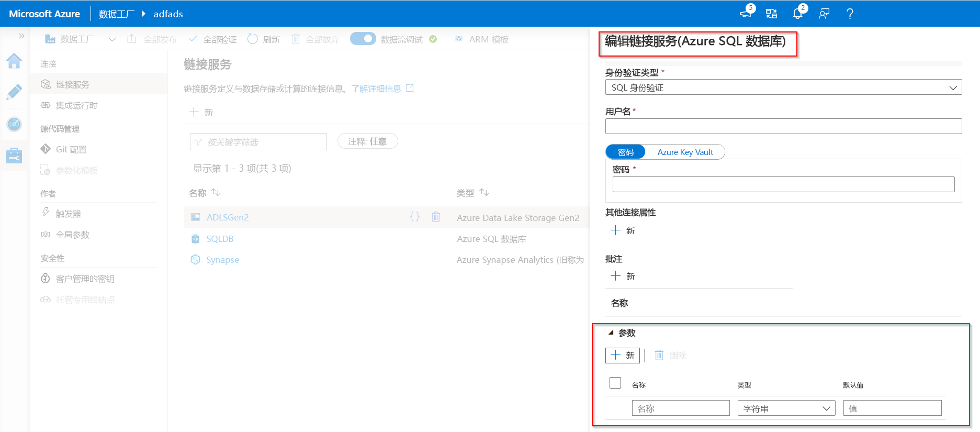
Task: Sort the list by the 类型 column
Action: (472, 193)
